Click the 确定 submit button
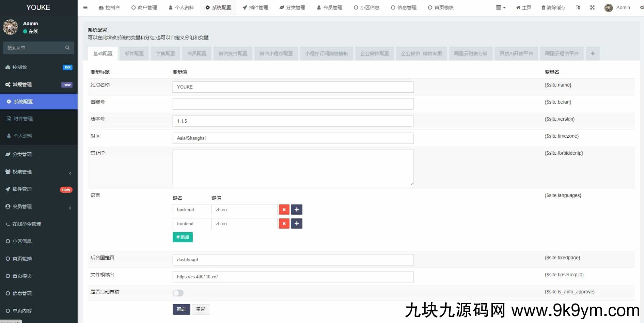Image resolution: width=644 pixels, height=323 pixels. [x=181, y=309]
